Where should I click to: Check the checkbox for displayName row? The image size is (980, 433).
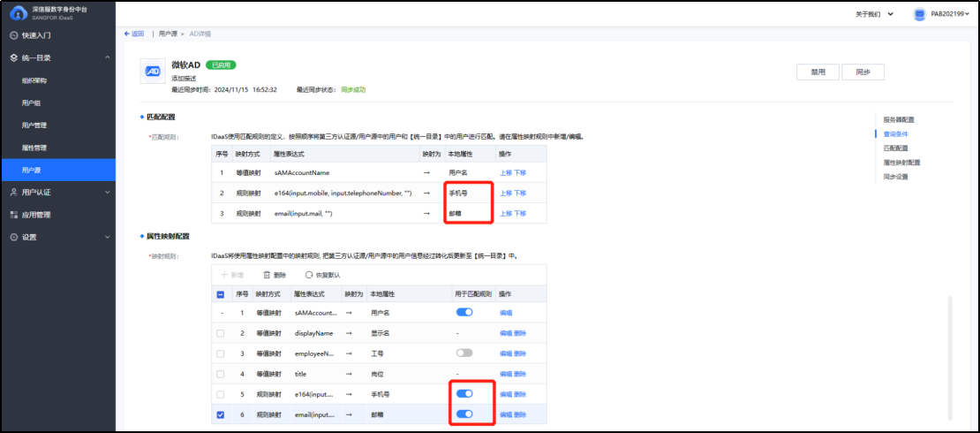221,332
